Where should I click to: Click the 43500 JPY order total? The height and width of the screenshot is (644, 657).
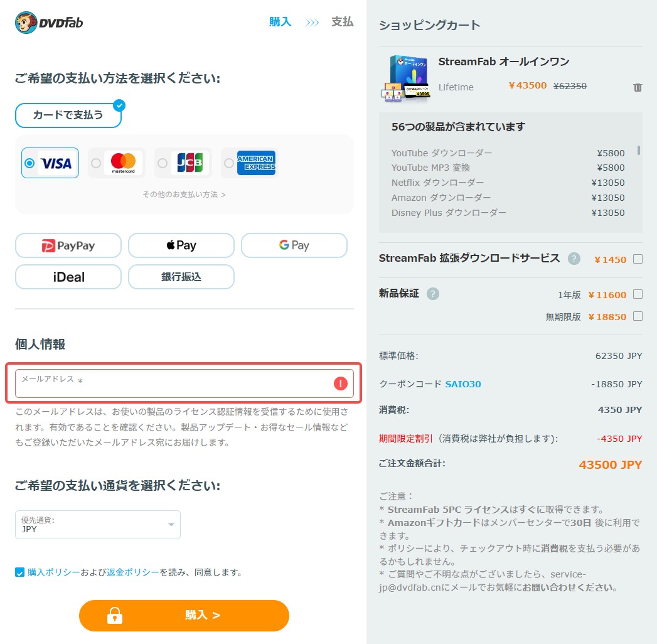(x=610, y=464)
